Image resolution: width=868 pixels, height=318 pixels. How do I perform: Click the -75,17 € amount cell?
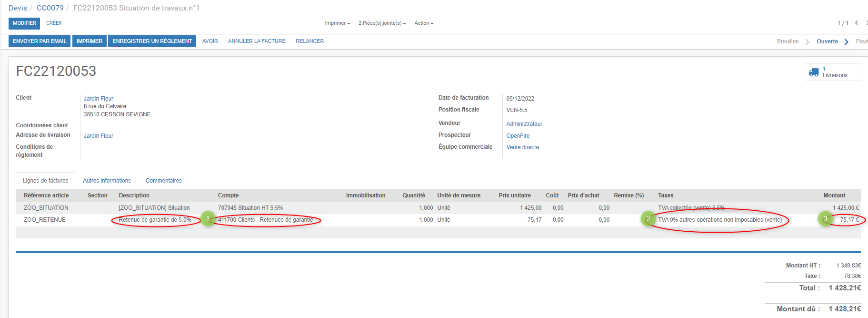[849, 220]
